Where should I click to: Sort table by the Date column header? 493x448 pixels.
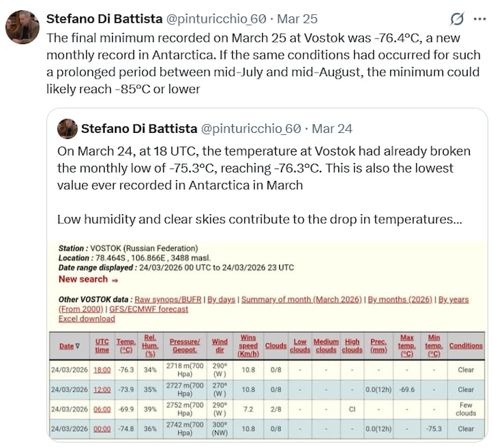[x=66, y=346]
